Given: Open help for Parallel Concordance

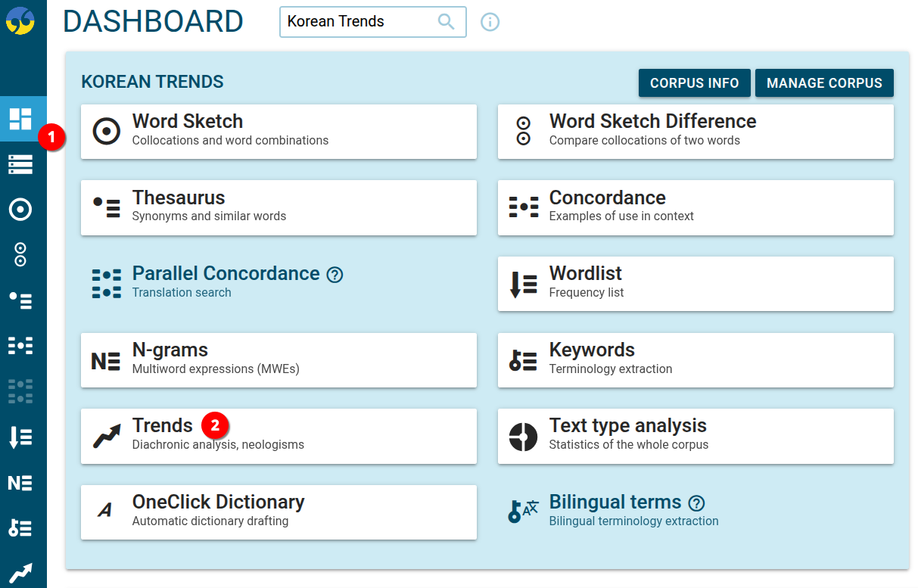Looking at the screenshot, I should tap(335, 275).
